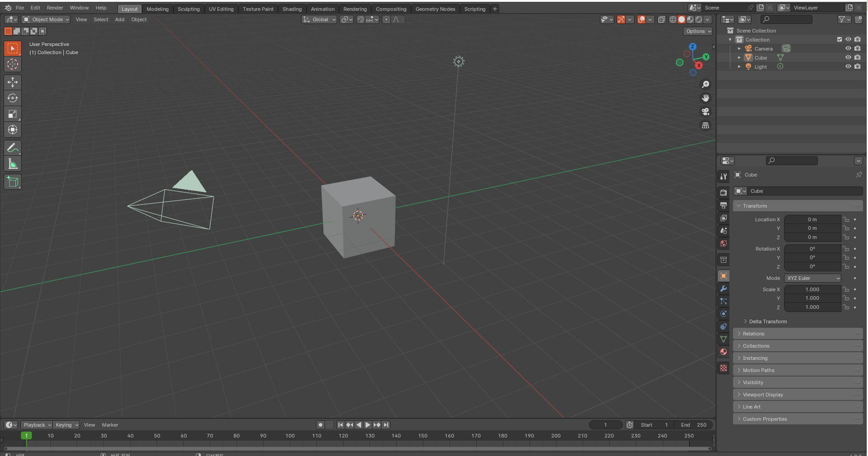
Task: Open the Texture properties tab
Action: point(724,368)
